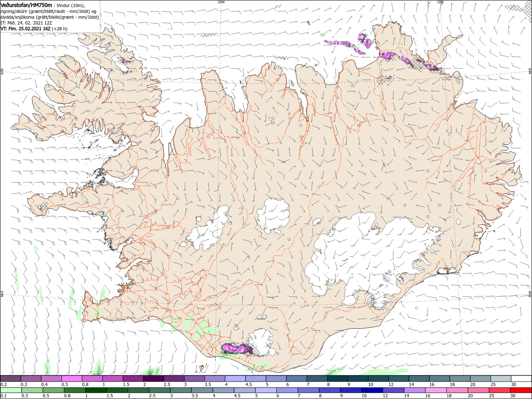Pick the darkest green lower swatch between 1 and 1.5
Screen dimensions: 532x399
point(96,390)
